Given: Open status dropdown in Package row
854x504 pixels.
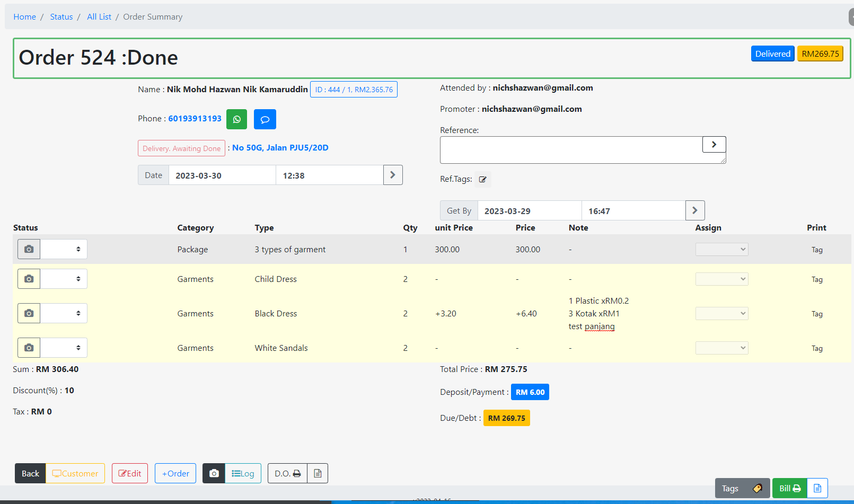Looking at the screenshot, I should (64, 249).
